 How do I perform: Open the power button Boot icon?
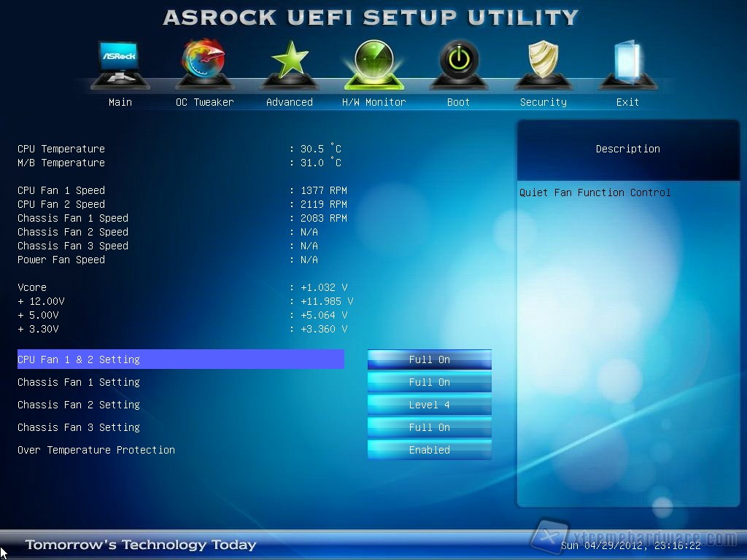click(458, 63)
